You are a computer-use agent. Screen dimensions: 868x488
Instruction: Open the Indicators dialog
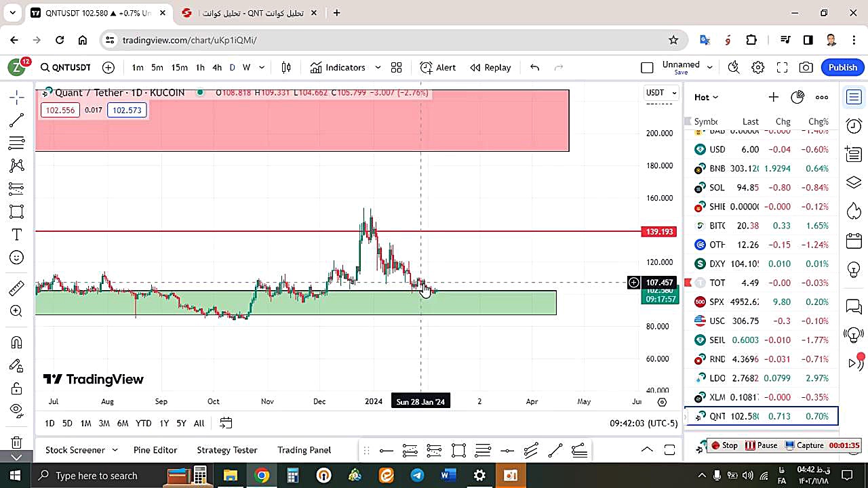[x=338, y=67]
